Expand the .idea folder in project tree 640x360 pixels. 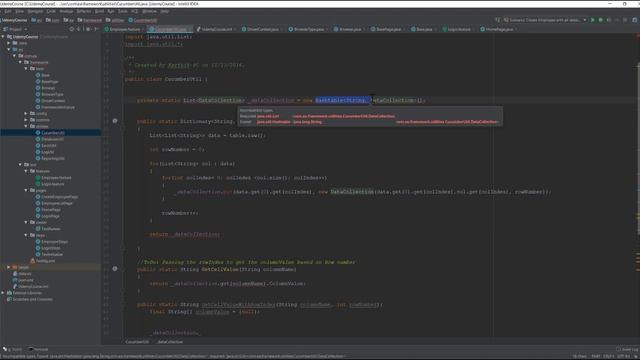tap(9, 43)
